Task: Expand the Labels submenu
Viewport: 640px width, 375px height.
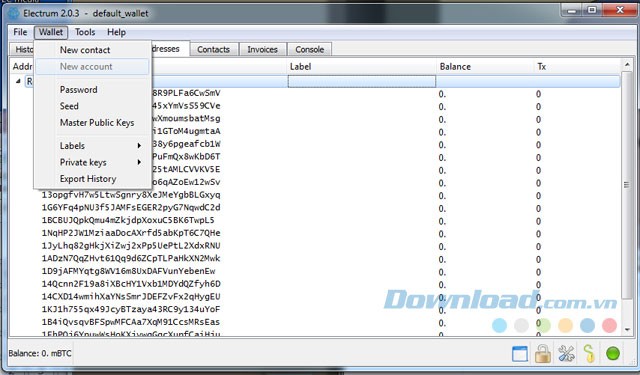Action: click(92, 146)
